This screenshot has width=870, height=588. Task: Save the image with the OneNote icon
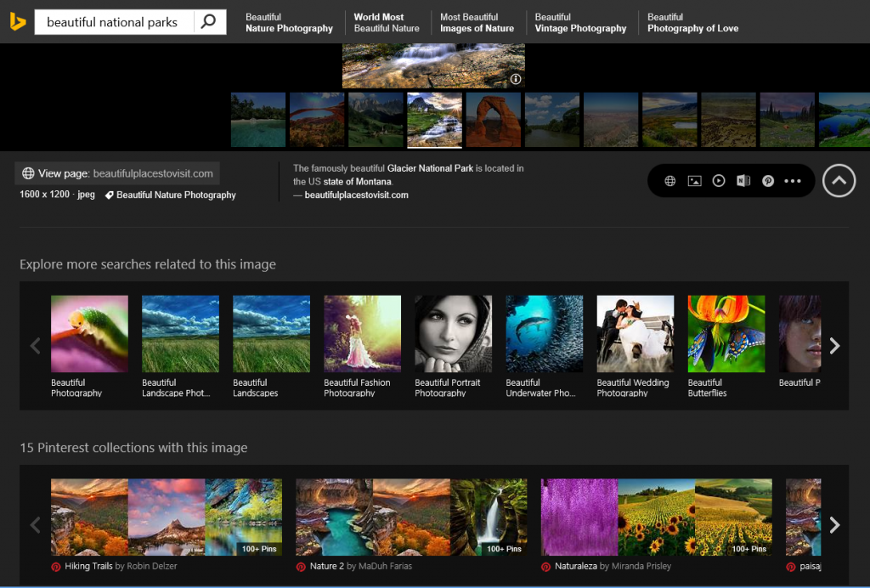(x=743, y=180)
